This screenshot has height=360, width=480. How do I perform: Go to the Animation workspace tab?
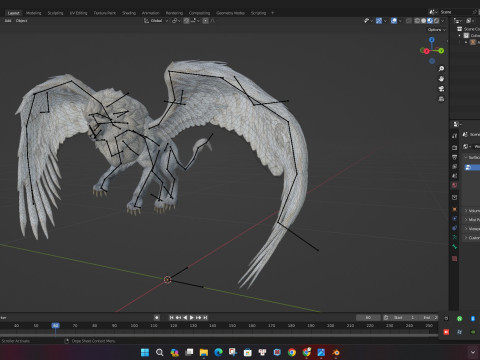pyautogui.click(x=151, y=13)
